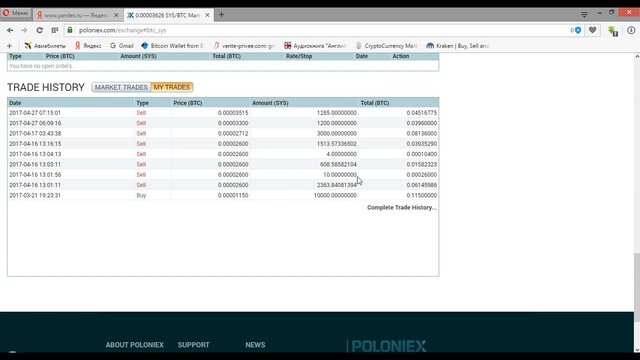Add page to bookmarks with heart icon
The image size is (640, 360).
593,30
